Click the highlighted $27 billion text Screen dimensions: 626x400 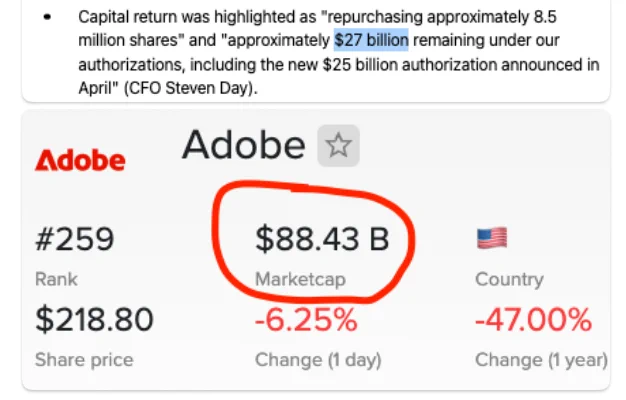pyautogui.click(x=371, y=40)
